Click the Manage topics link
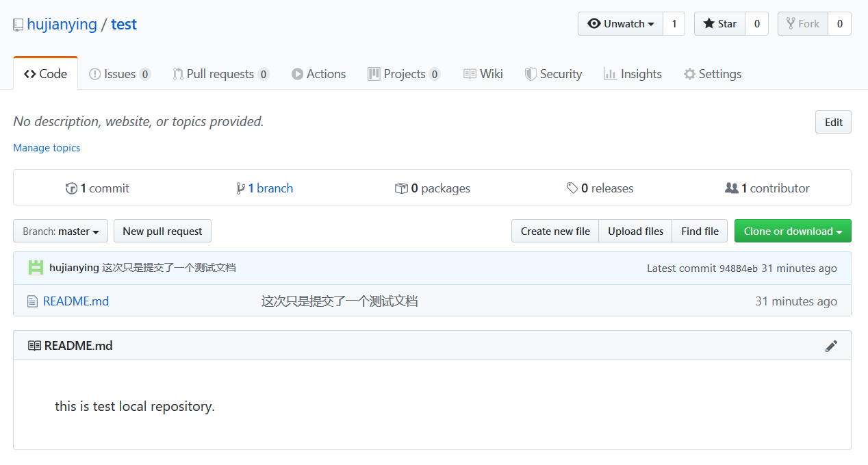868x465 pixels. point(47,148)
